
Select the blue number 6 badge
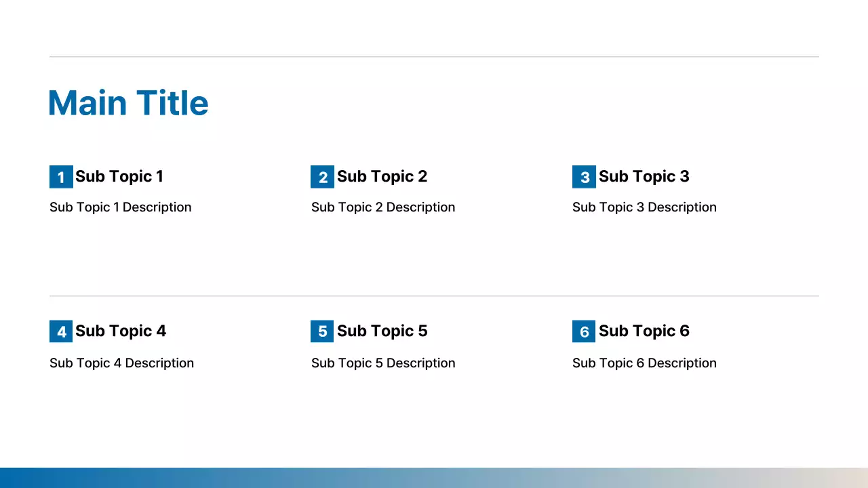pos(584,331)
